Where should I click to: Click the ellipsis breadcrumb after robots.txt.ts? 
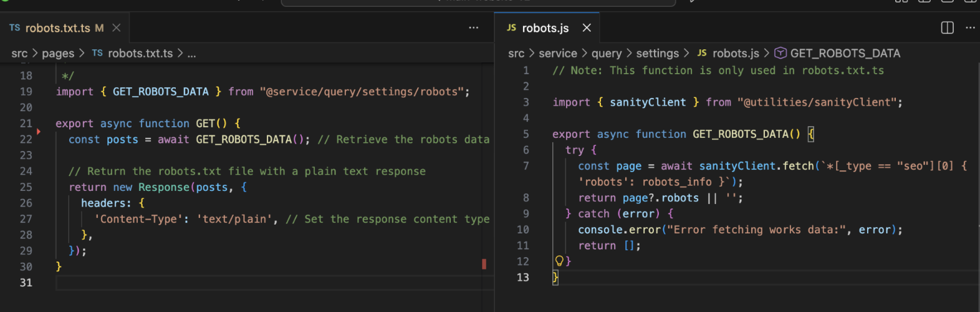click(191, 54)
